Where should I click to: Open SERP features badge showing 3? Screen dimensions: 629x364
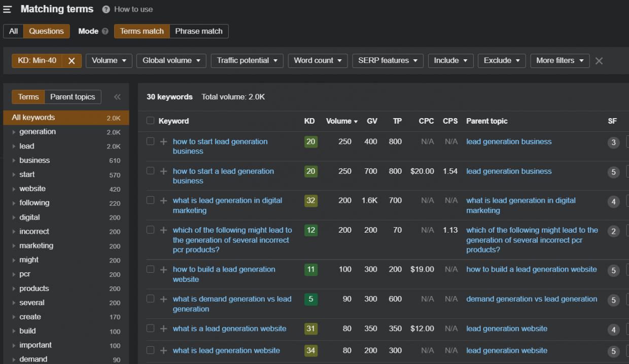(613, 142)
